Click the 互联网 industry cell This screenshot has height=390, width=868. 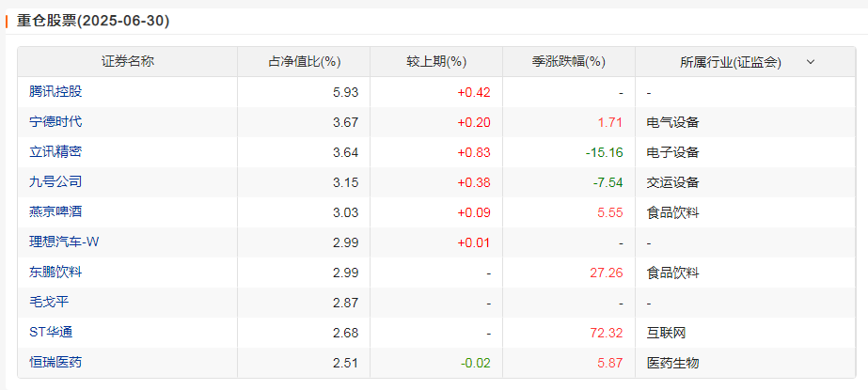point(666,333)
